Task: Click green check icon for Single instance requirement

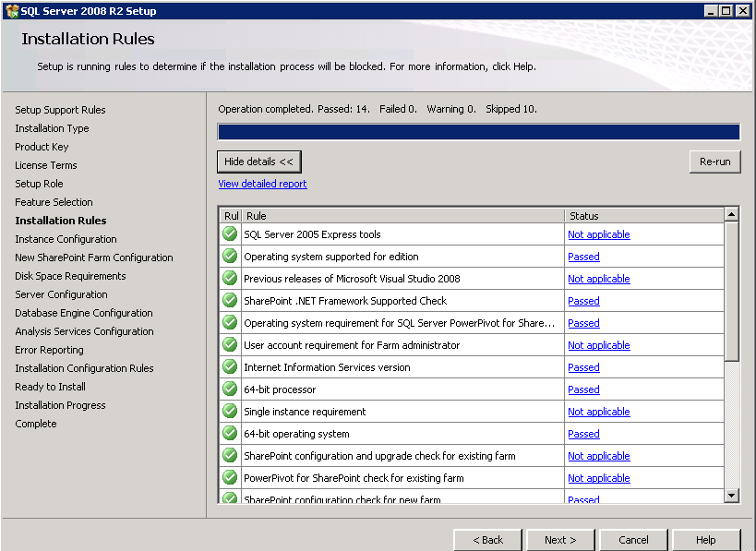Action: pyautogui.click(x=230, y=412)
